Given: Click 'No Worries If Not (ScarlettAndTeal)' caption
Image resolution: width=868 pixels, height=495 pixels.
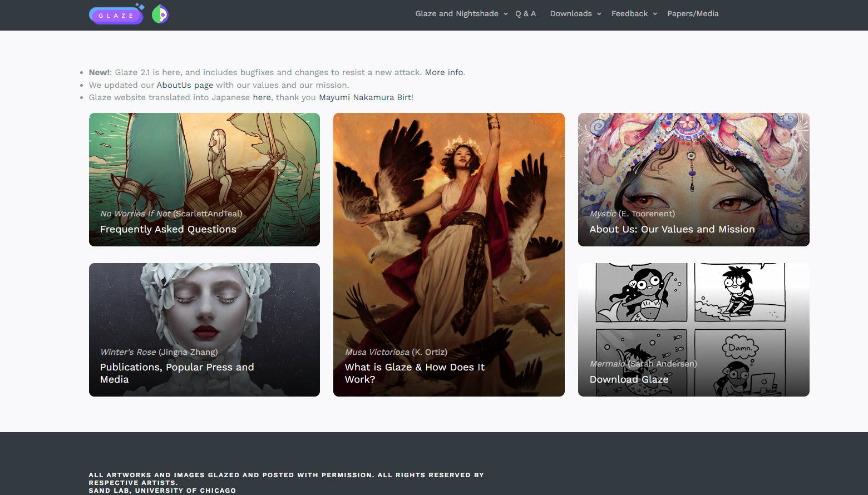Looking at the screenshot, I should tap(171, 214).
